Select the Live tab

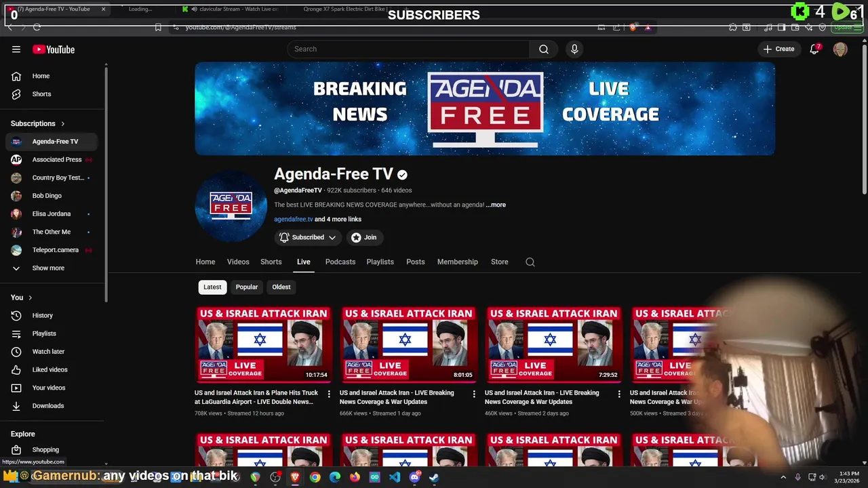pos(303,262)
